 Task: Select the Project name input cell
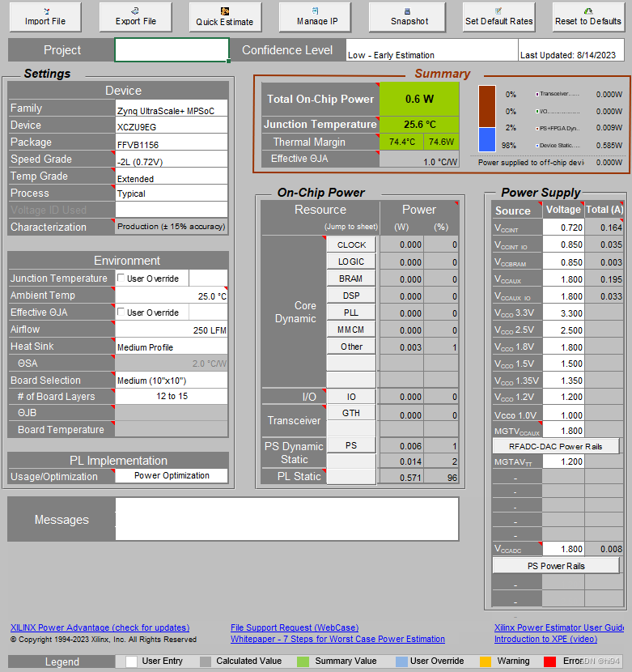point(172,49)
